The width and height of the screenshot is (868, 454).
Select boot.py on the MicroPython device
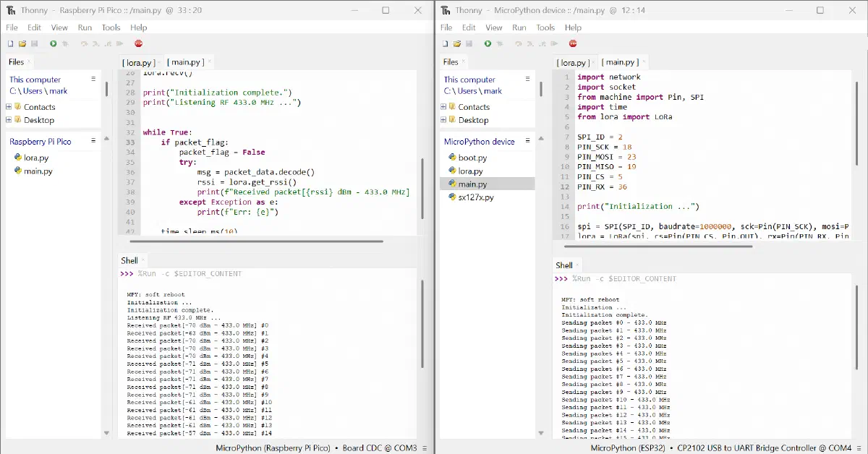pyautogui.click(x=472, y=158)
